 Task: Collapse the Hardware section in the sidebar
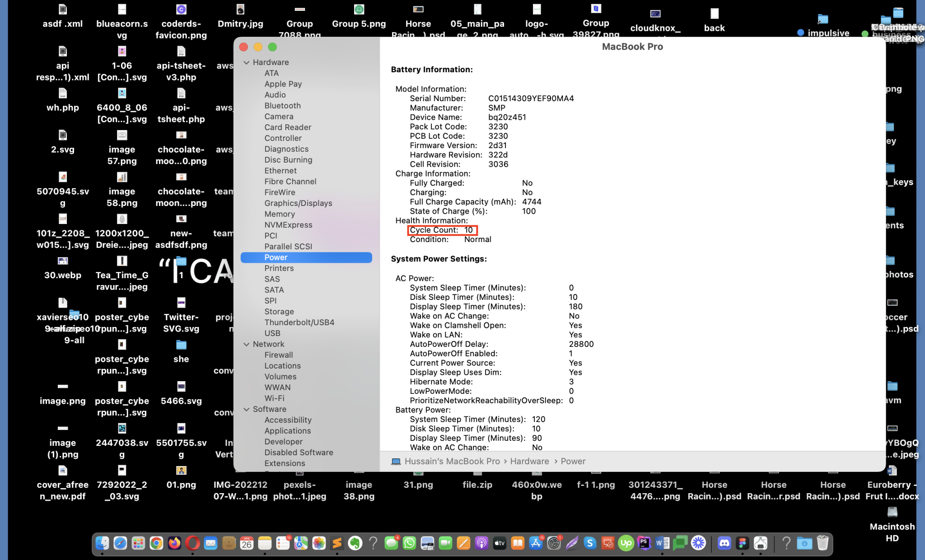coord(247,62)
